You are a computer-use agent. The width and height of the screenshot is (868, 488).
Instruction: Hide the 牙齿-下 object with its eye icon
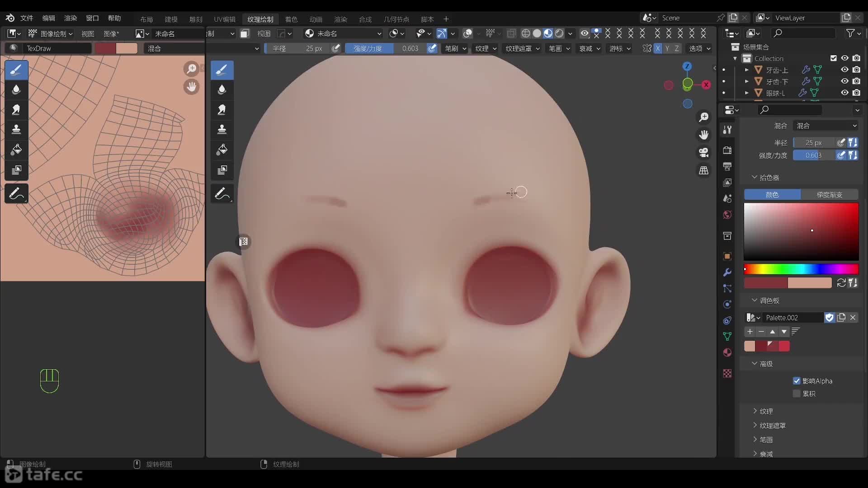tap(844, 81)
